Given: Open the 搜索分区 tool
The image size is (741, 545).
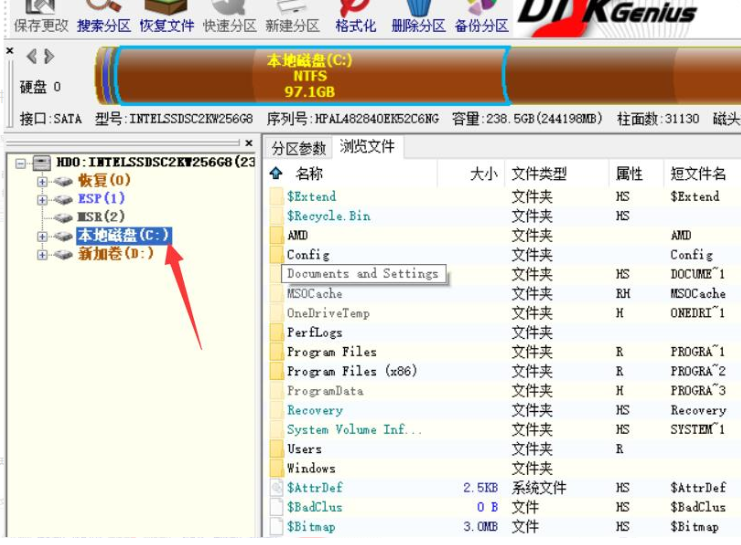Looking at the screenshot, I should point(104,18).
